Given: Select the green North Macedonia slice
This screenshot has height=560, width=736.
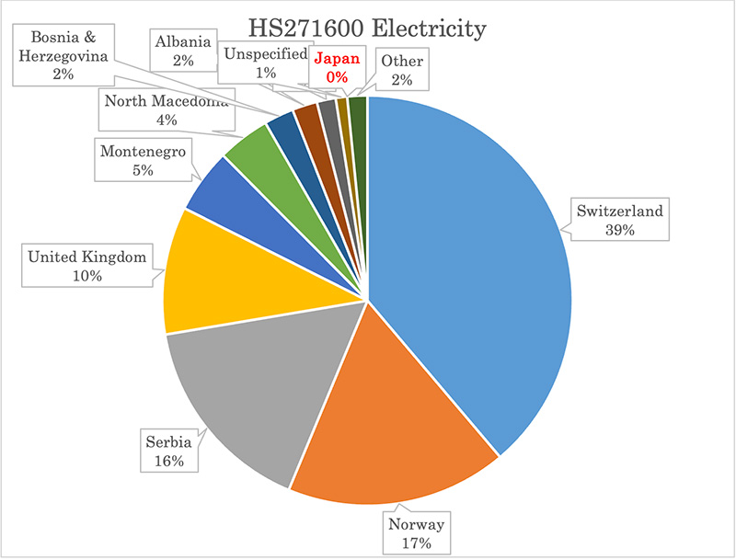Looking at the screenshot, I should tap(252, 156).
